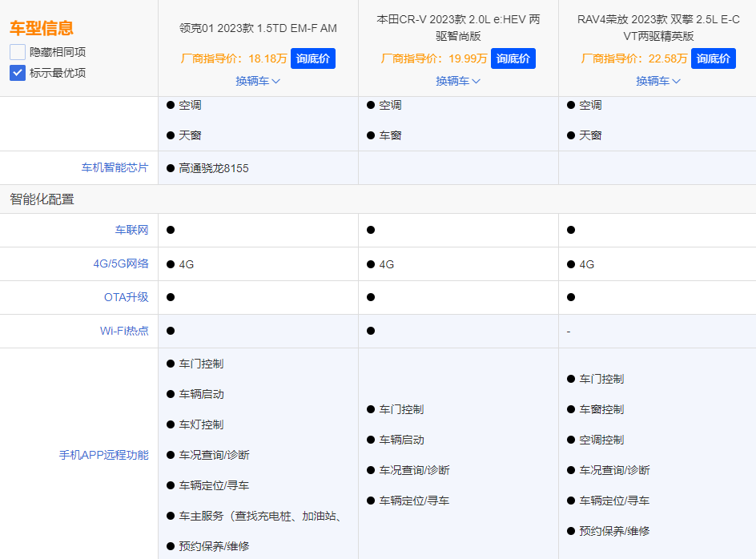Click the 车机智能芯片 row link

pyautogui.click(x=114, y=167)
